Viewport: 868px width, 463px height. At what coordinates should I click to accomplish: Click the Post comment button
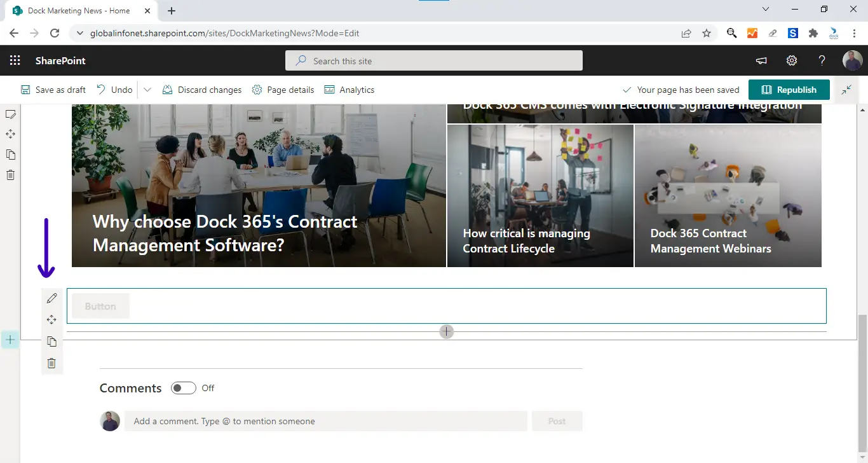[x=557, y=421]
